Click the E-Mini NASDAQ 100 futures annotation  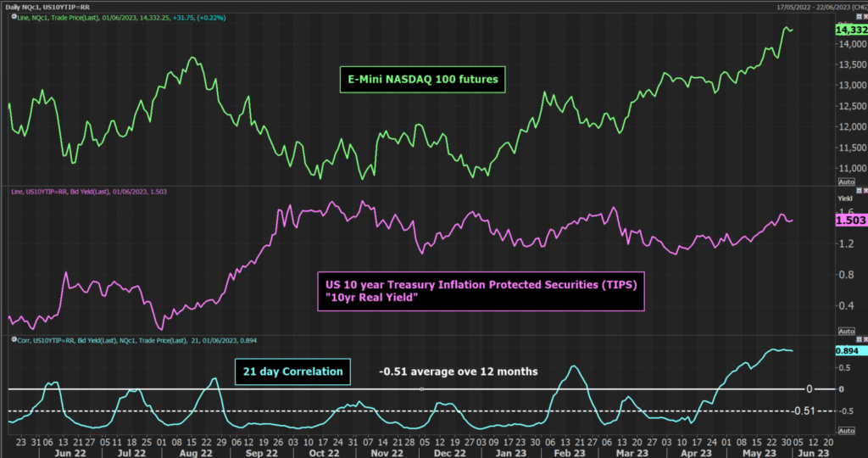422,79
